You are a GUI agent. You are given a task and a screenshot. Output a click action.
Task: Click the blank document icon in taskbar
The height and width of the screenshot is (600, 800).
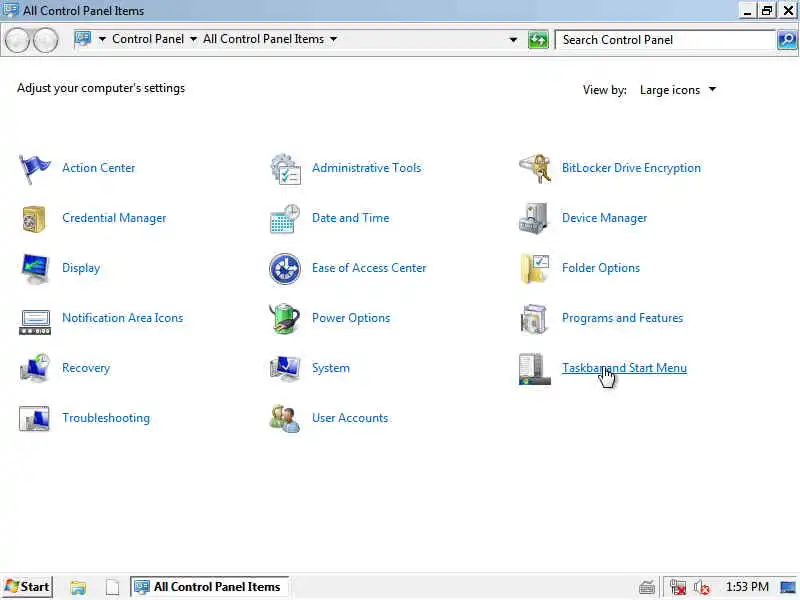(112, 587)
